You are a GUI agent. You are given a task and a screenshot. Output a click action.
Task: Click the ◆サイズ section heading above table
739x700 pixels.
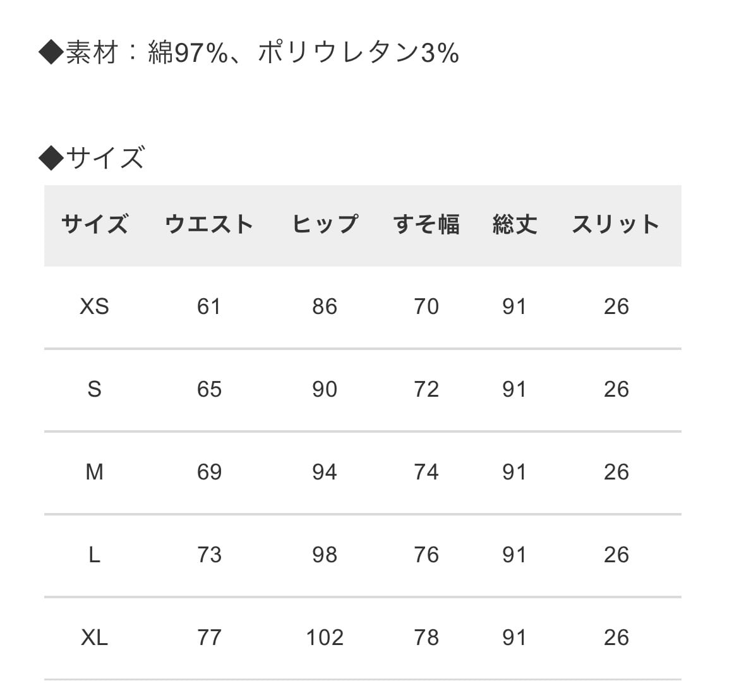click(x=92, y=158)
